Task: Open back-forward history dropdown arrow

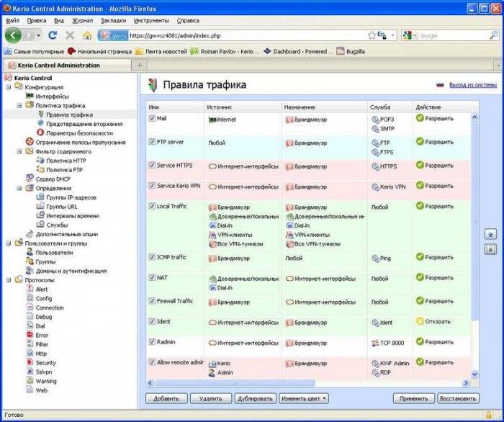Action: 39,35
